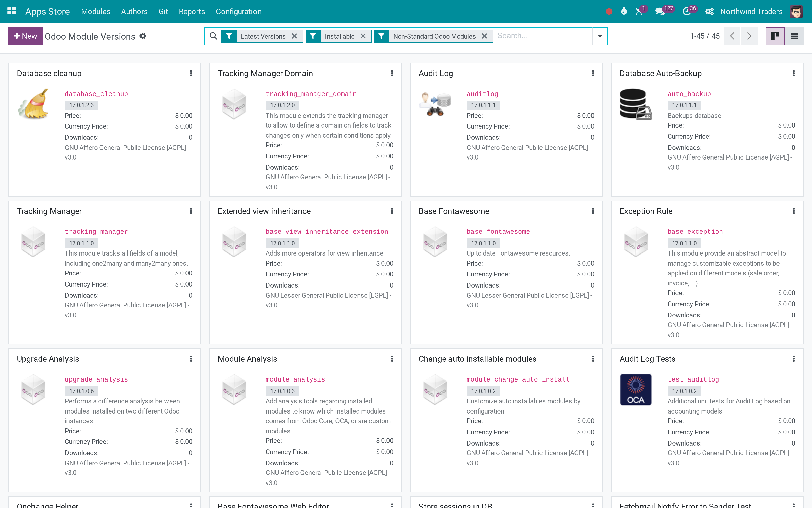
Task: Go to previous page arrow
Action: [x=732, y=36]
